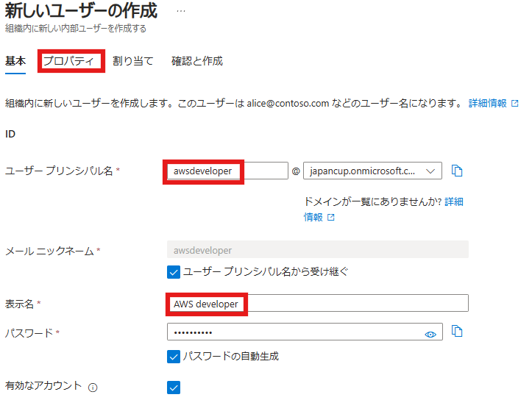Click external link icon next to 詳細情報
The width and height of the screenshot is (532, 414).
click(514, 104)
